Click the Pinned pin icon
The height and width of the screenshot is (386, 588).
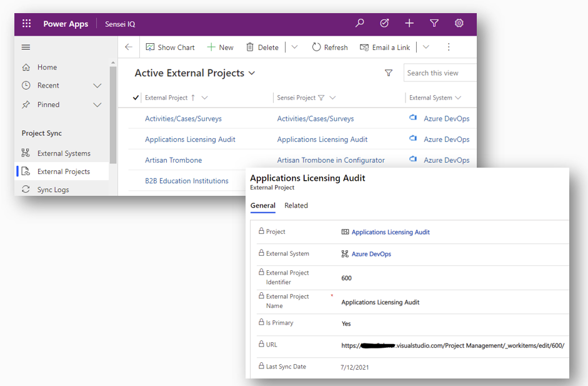[x=26, y=104]
